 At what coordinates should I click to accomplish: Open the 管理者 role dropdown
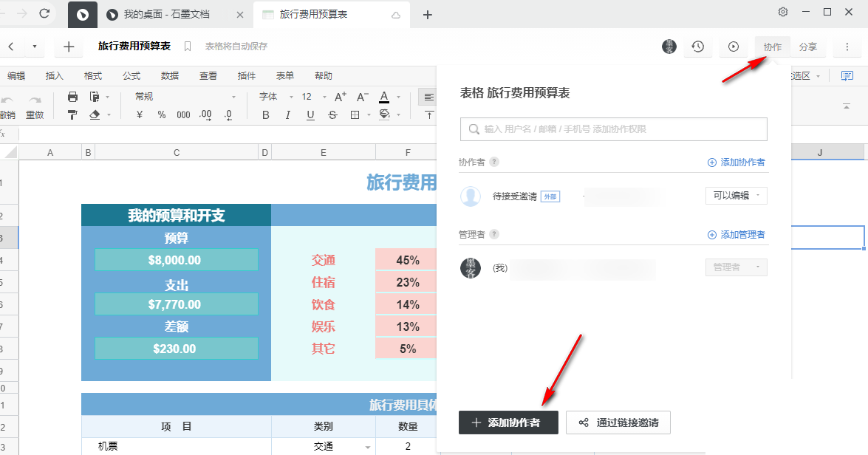pos(737,267)
